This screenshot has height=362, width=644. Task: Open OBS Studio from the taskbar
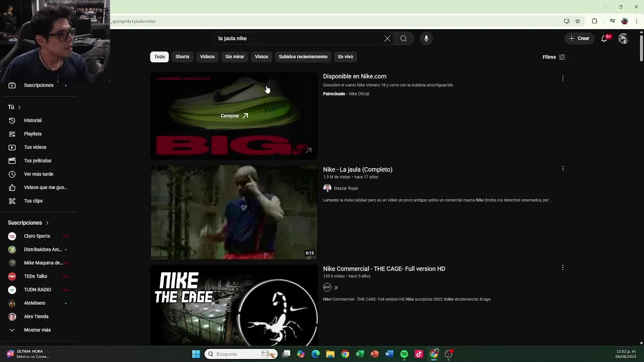[x=448, y=354]
